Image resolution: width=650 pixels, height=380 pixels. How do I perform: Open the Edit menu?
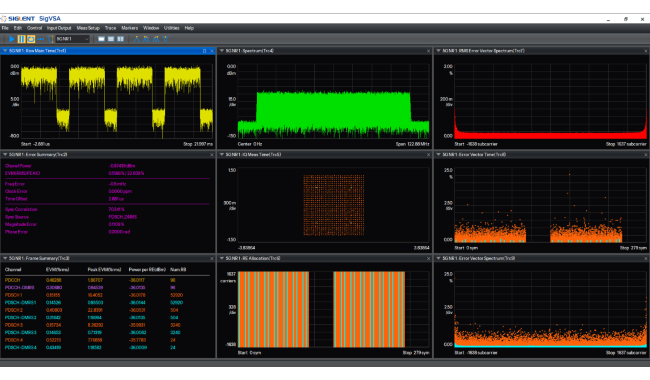[17, 28]
